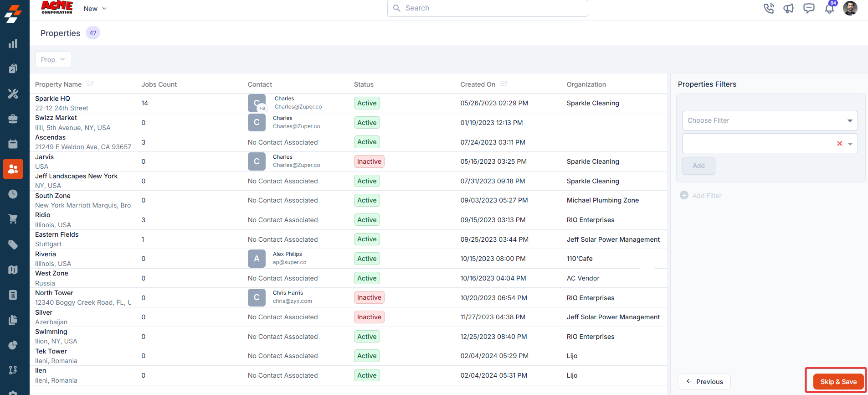Open the user profile avatar
The image size is (868, 395).
point(850,8)
